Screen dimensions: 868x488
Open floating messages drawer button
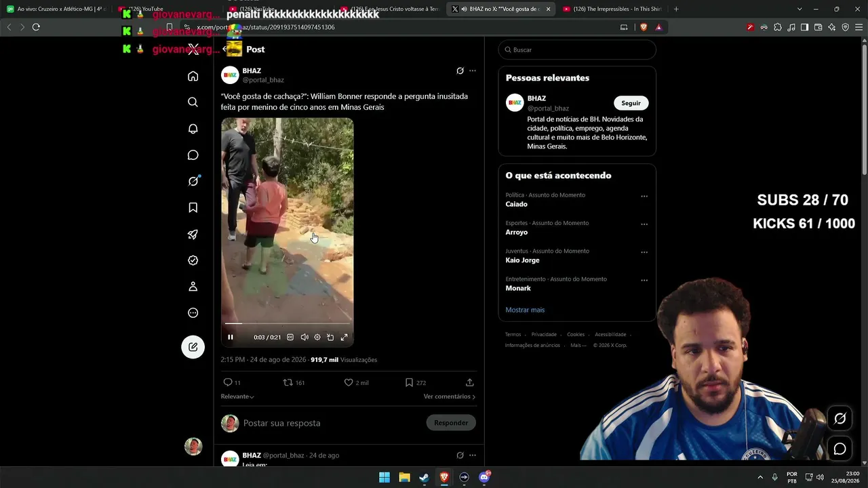coord(840,449)
